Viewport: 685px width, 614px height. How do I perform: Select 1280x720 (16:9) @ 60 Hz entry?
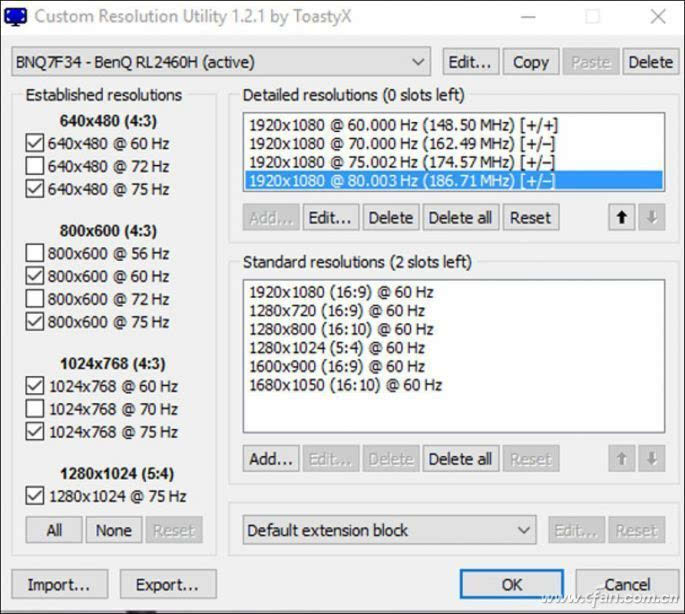point(453,311)
